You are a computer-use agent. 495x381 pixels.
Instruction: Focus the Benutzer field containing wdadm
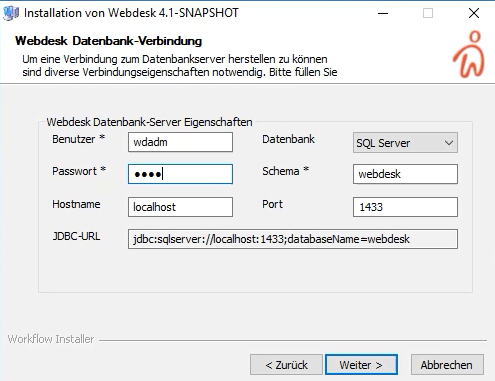click(x=180, y=142)
